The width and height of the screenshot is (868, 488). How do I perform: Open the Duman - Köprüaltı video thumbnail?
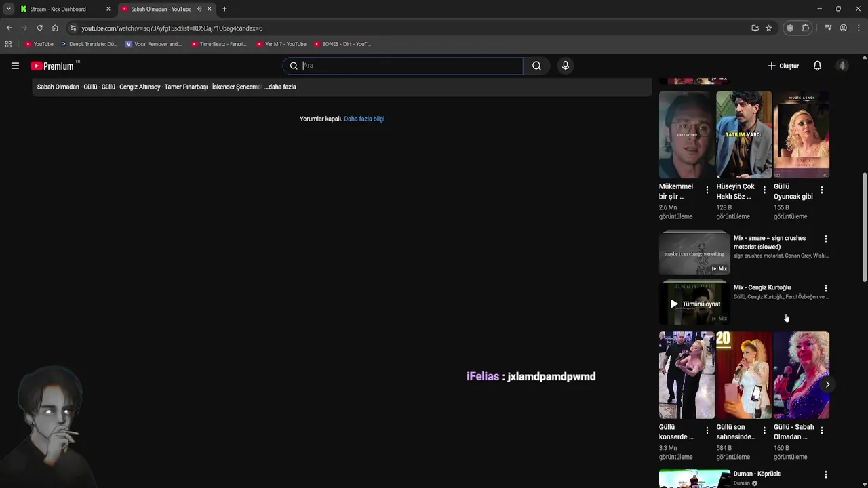point(694,479)
